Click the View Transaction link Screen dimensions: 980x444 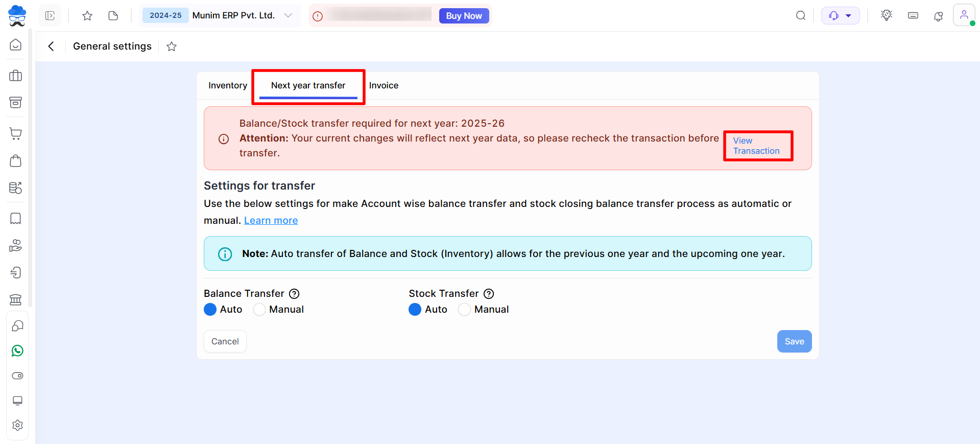pyautogui.click(x=756, y=146)
